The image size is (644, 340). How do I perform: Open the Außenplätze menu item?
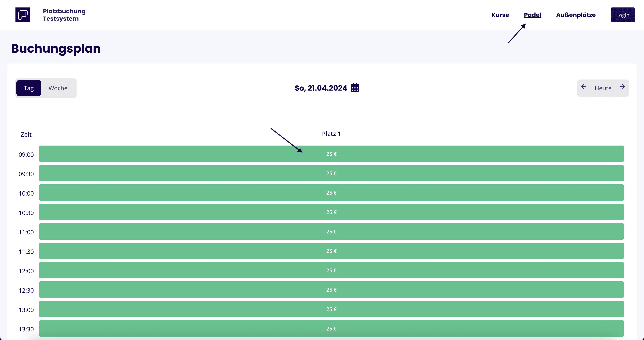coord(576,15)
